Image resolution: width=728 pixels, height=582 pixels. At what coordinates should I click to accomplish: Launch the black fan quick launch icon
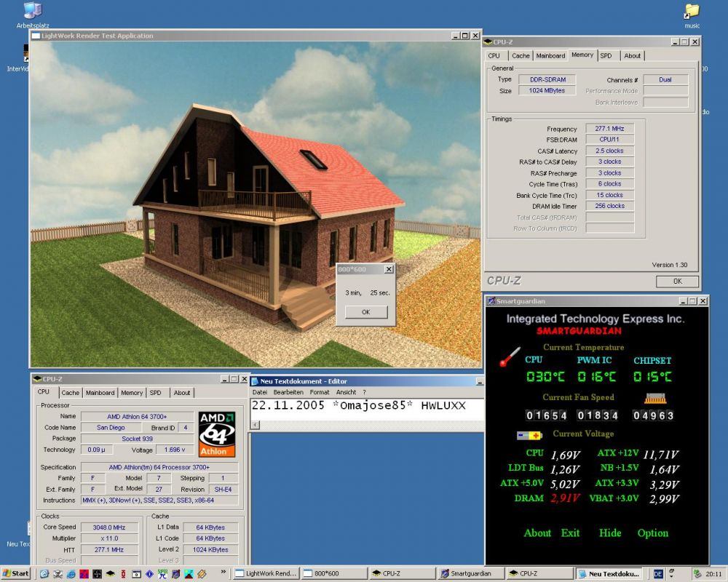[x=97, y=574]
